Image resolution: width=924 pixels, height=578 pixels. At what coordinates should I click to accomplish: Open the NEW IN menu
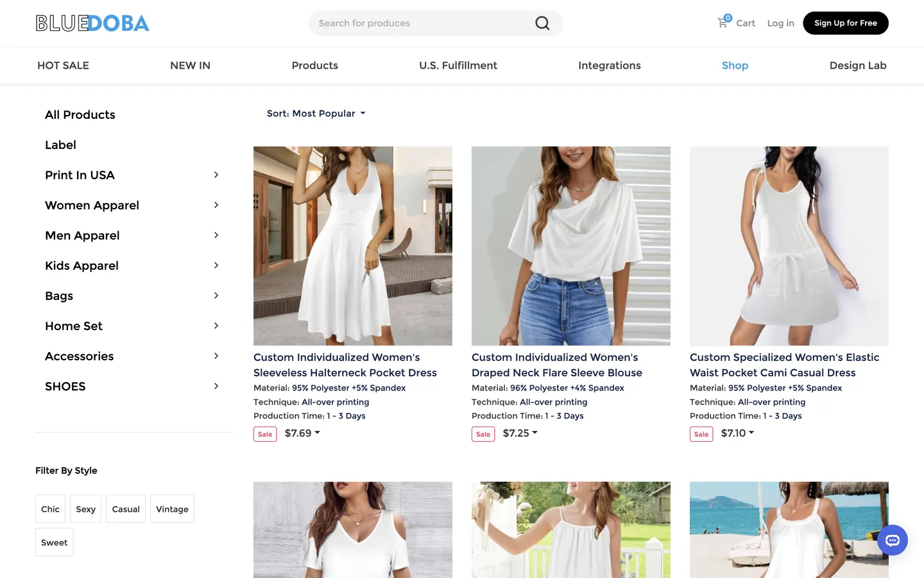pos(190,66)
